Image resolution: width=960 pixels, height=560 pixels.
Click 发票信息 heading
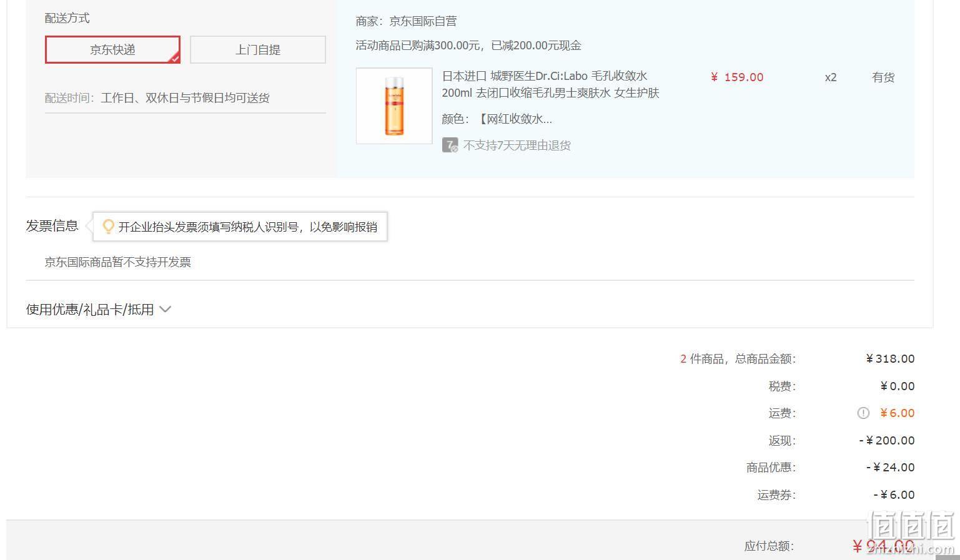pyautogui.click(x=52, y=226)
